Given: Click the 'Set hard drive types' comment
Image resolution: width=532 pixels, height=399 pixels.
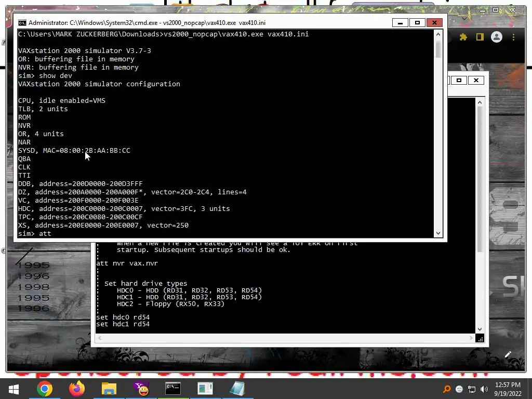Looking at the screenshot, I should click(145, 284).
